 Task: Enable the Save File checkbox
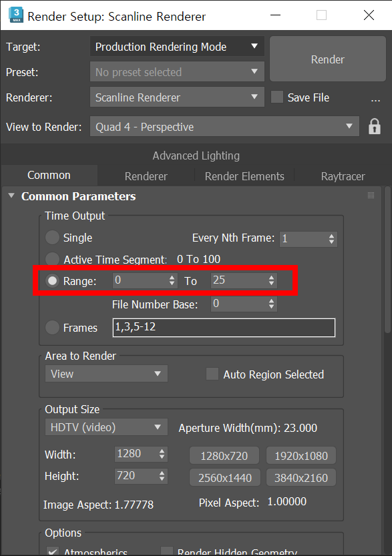tap(276, 97)
